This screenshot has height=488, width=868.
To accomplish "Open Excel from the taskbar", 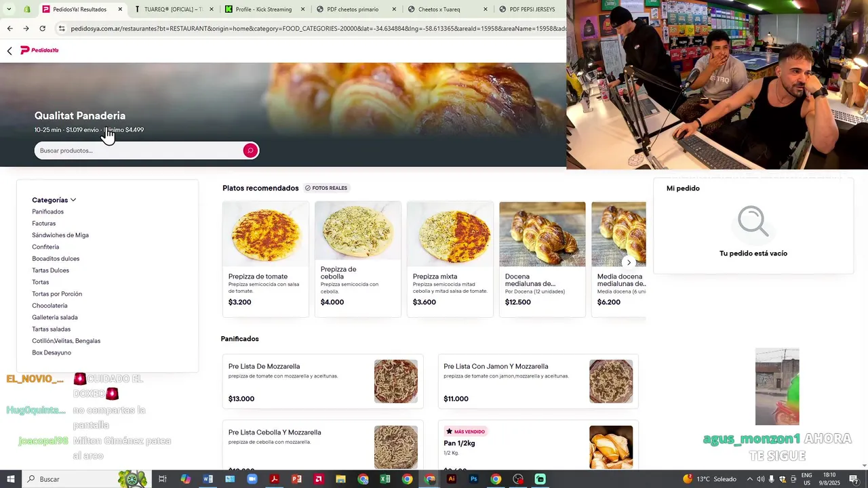I will point(385,479).
